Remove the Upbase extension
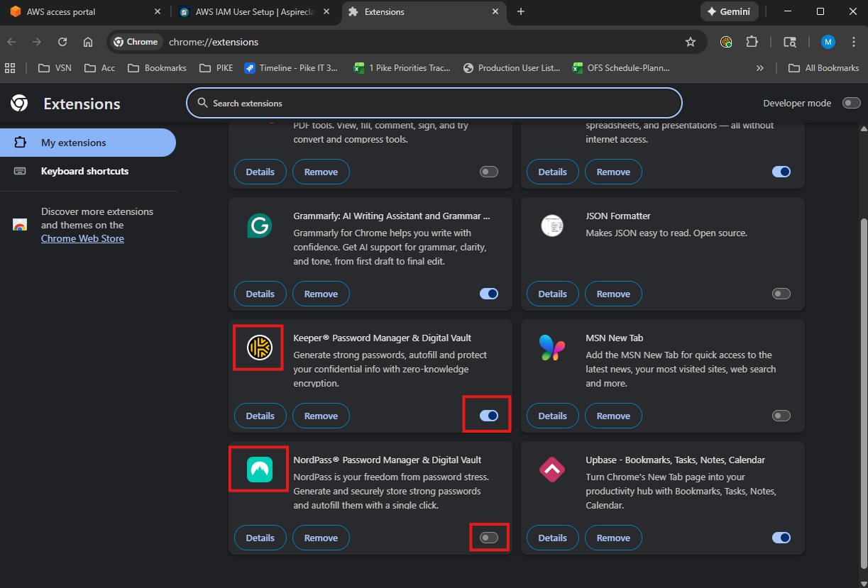Screen dimensions: 868x588 coord(613,538)
